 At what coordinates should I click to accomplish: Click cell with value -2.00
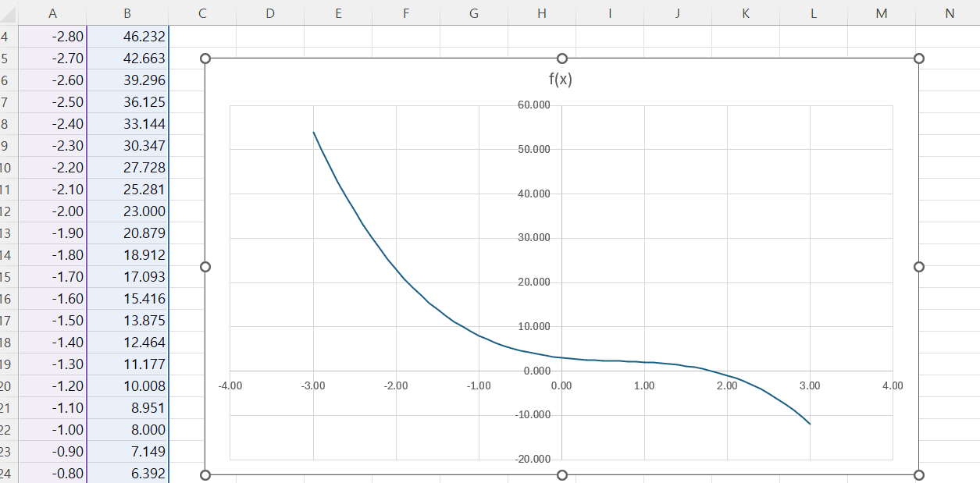(52, 211)
